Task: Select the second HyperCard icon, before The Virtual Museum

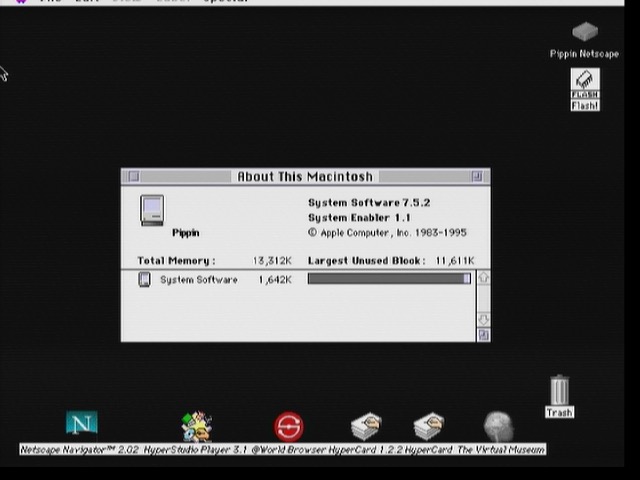Action: pos(429,427)
